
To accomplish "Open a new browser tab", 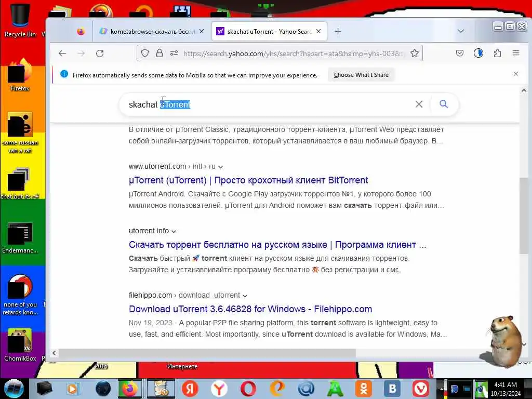I will click(338, 32).
